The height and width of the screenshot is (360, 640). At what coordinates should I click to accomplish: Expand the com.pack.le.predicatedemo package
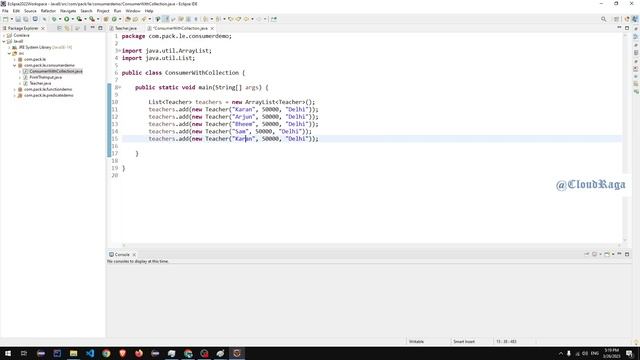(x=15, y=95)
